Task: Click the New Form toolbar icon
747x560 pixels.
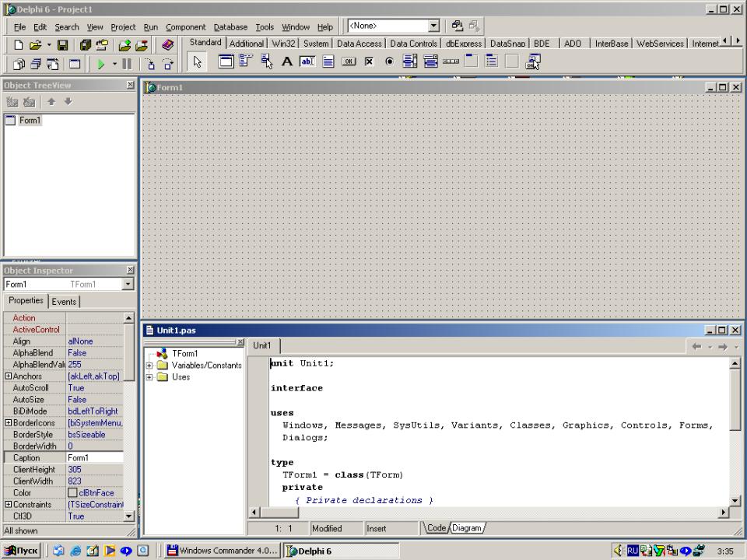Action: coord(75,64)
